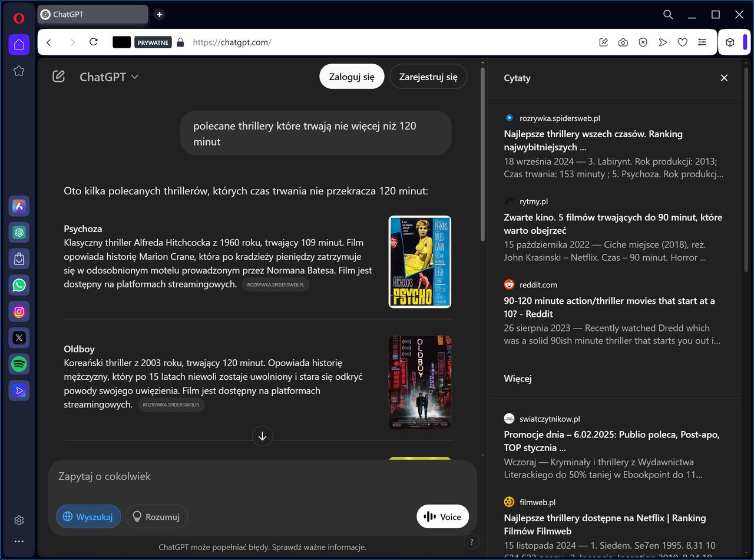The height and width of the screenshot is (560, 754).
Task: Open Opera sidebar settings gear
Action: pos(19,521)
